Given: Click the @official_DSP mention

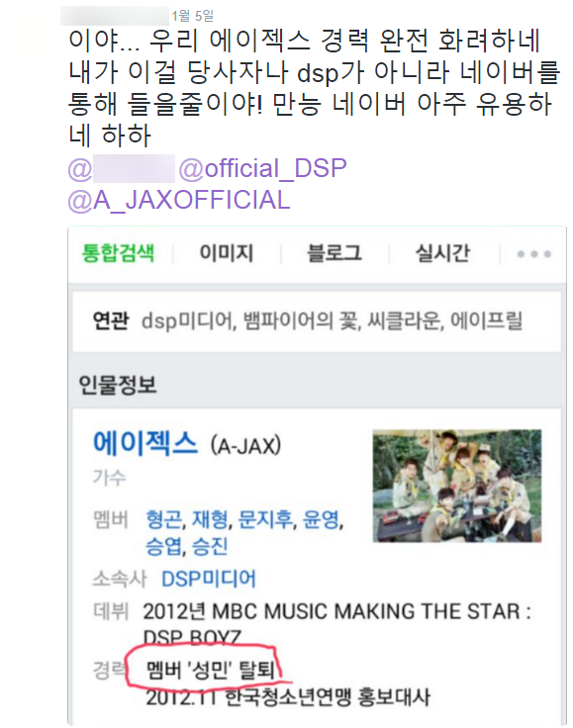Looking at the screenshot, I should point(263,168).
